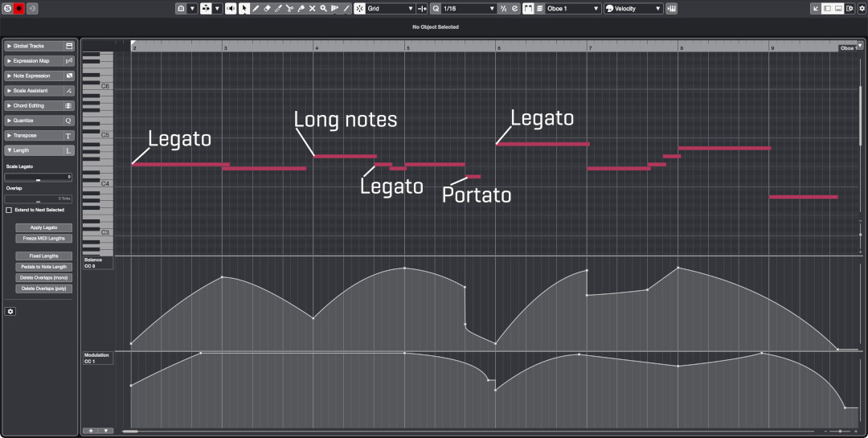The height and width of the screenshot is (438, 868).
Task: Click the horizontal zoom slider at bottom right
Action: pos(840,432)
